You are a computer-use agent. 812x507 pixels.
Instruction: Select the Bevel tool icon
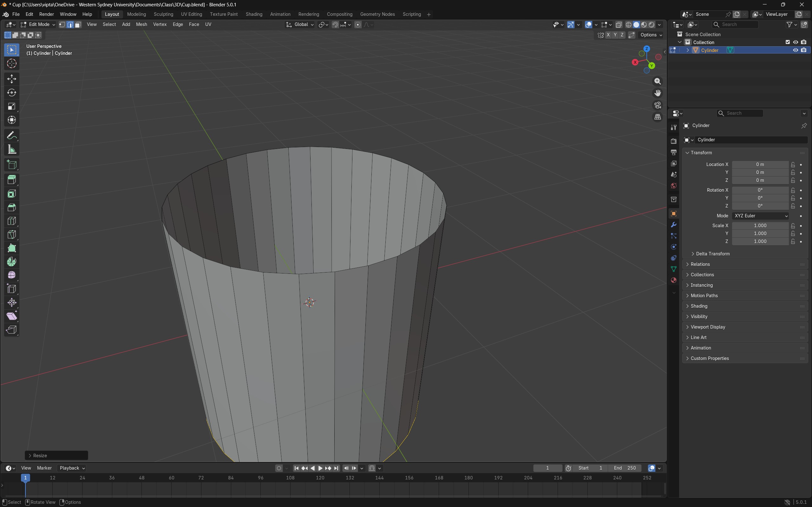[12, 208]
